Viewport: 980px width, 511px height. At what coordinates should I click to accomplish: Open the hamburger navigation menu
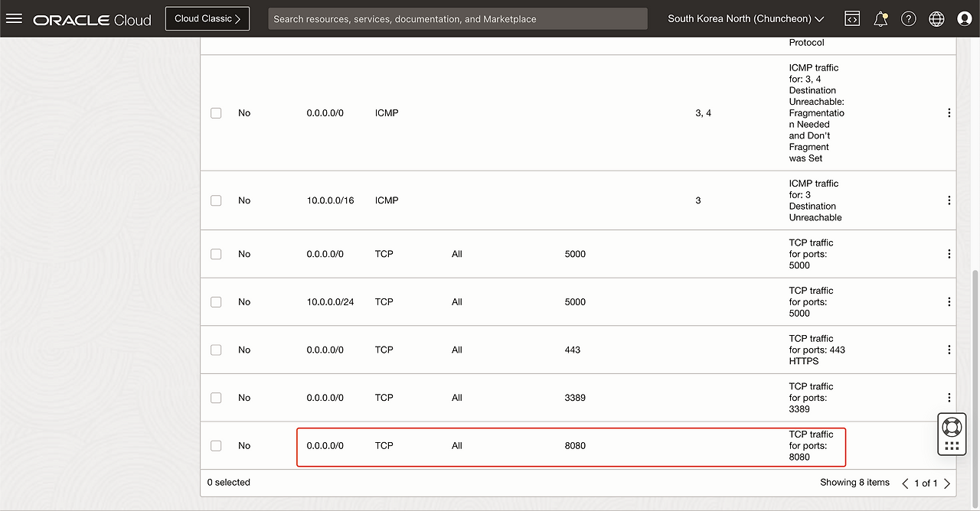14,19
